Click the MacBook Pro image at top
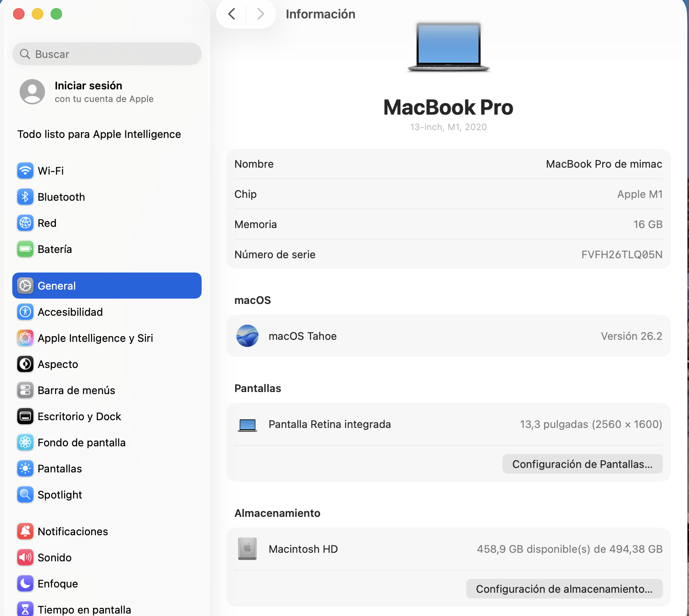 [x=449, y=47]
